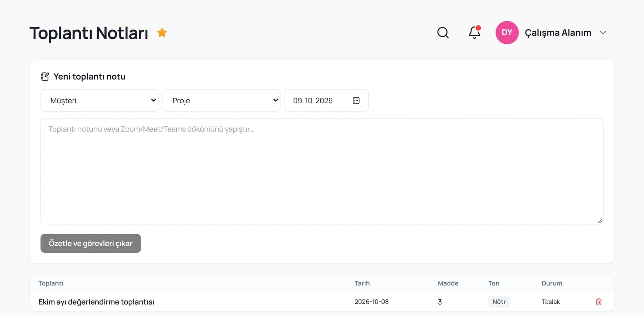Image resolution: width=644 pixels, height=316 pixels.
Task: Open search with the magnifier icon
Action: [443, 33]
